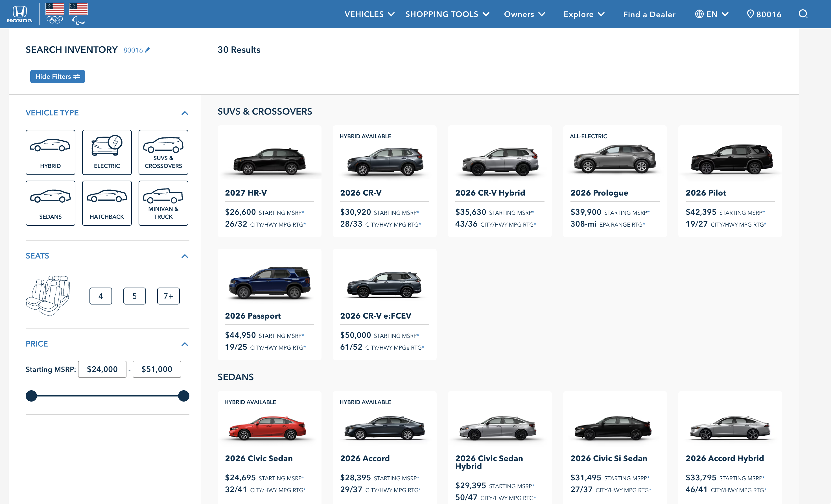The image size is (831, 504).
Task: Toggle the Hatchback vehicle type filter
Action: (x=107, y=203)
